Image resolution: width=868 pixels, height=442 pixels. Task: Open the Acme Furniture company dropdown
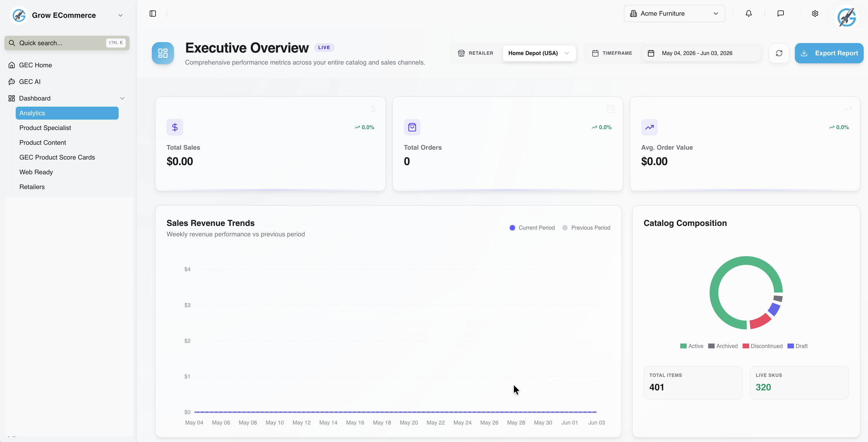pos(674,14)
